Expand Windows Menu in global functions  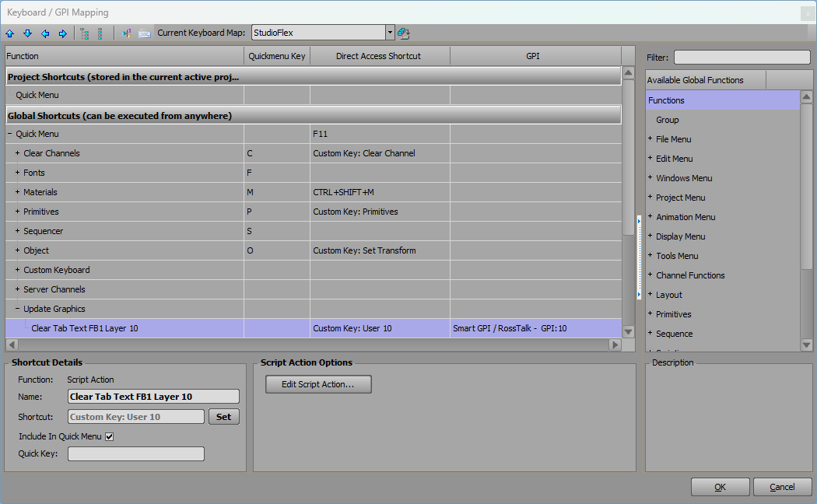pyautogui.click(x=650, y=177)
